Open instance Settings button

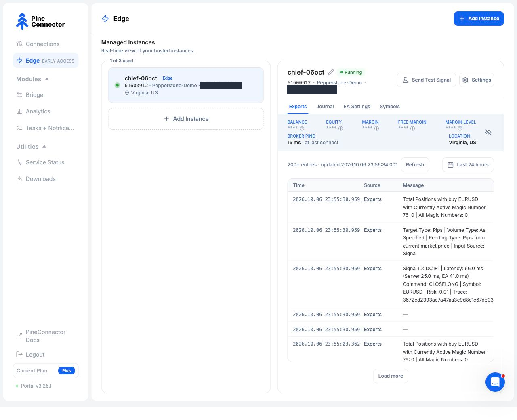[477, 80]
